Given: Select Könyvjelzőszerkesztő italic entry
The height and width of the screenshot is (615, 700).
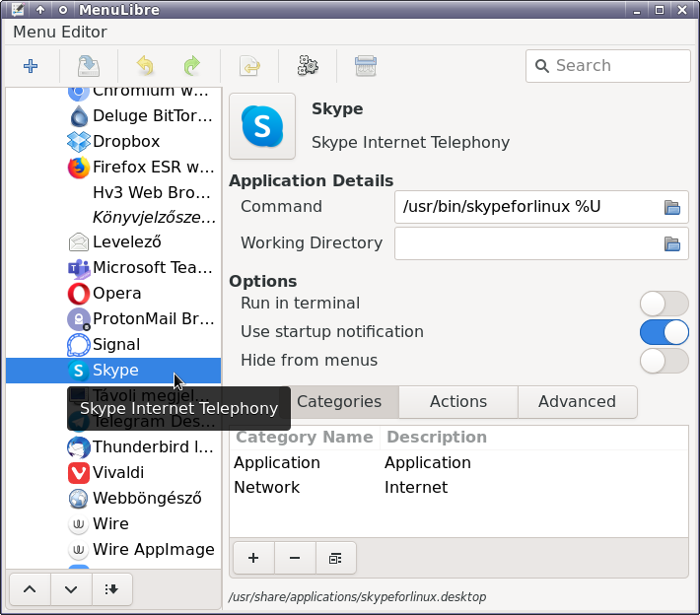Looking at the screenshot, I should point(113,218).
